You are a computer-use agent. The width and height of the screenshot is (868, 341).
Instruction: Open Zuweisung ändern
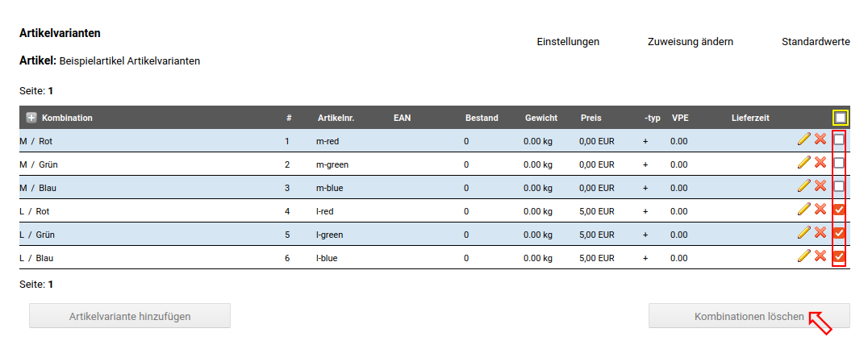(x=690, y=42)
